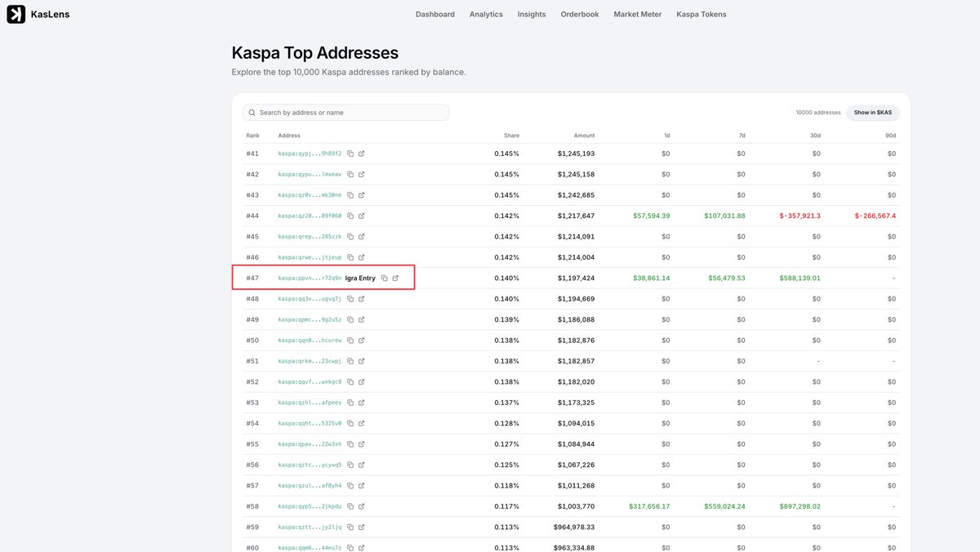
Task: Open address kaspa:qypj...9h89f2
Action: pyautogui.click(x=310, y=154)
